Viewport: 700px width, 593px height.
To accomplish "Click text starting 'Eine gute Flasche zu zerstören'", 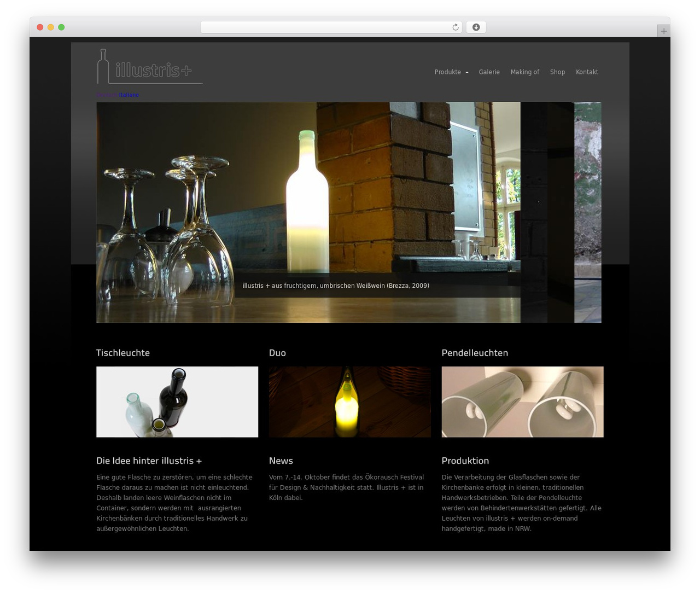I will (174, 503).
